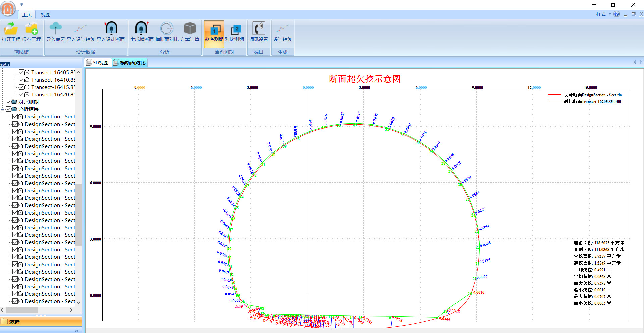
Task: Toggle 对比测期 checkbox
Action: click(x=9, y=102)
